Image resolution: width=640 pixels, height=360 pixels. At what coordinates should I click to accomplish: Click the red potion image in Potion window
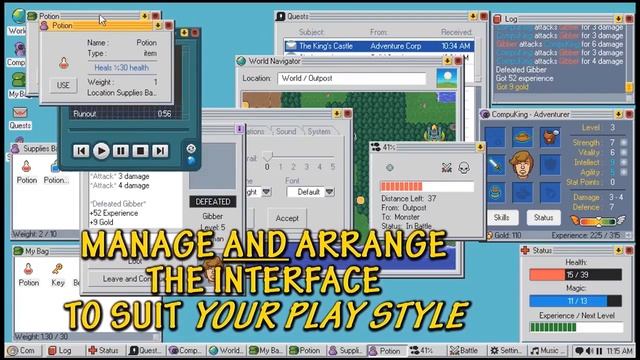(64, 63)
